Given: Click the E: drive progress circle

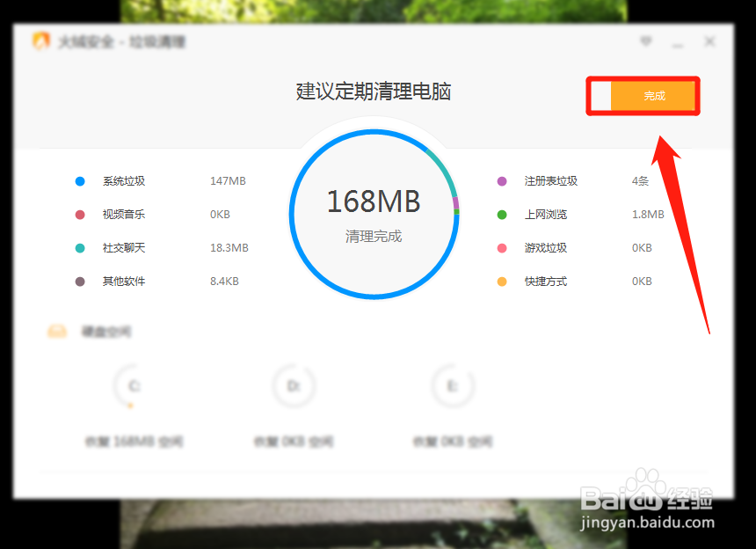Looking at the screenshot, I should tap(453, 387).
